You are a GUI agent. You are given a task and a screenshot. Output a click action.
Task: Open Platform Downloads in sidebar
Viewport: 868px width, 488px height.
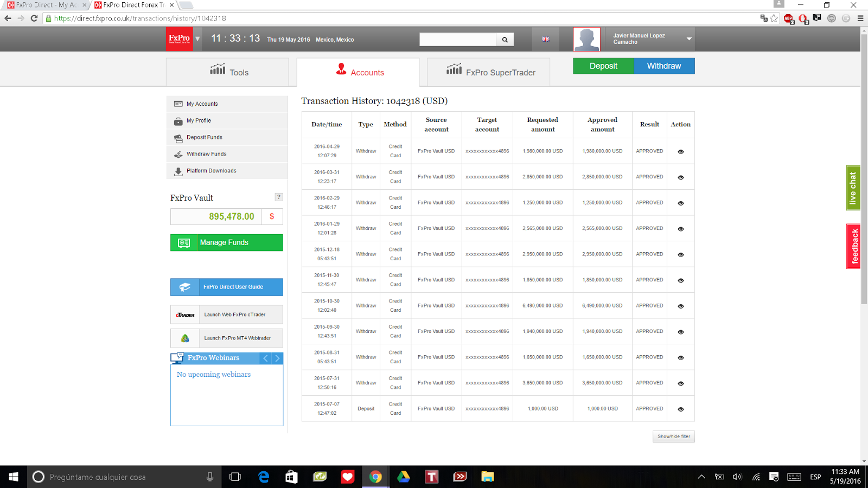pos(227,171)
